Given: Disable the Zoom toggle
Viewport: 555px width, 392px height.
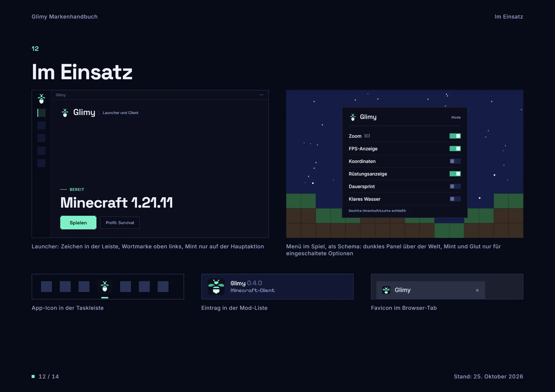Looking at the screenshot, I should click(455, 136).
